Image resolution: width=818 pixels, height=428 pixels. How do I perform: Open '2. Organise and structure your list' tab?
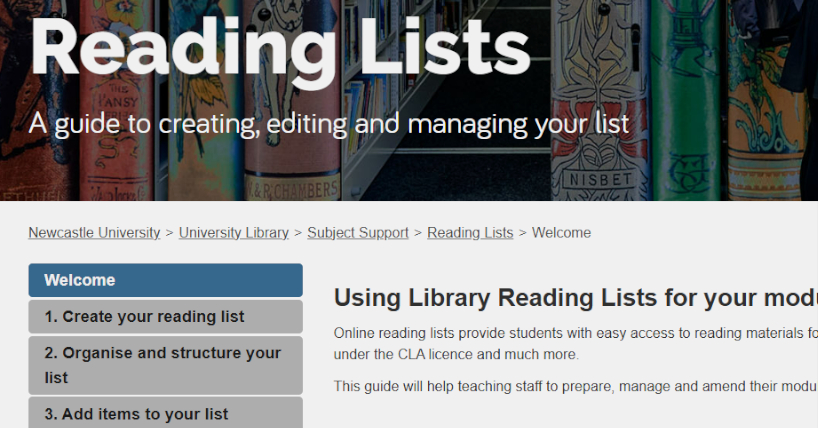coord(165,365)
